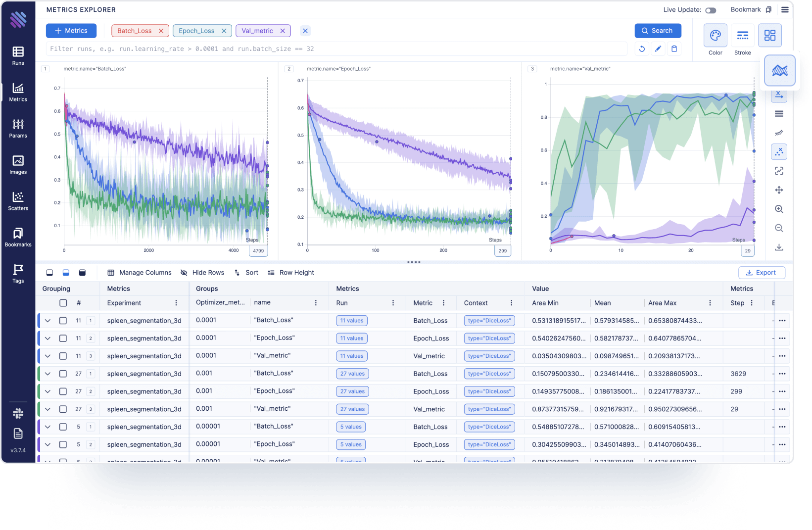Open the Images explorer in sidebar
Screen dimensions: 812x530
pyautogui.click(x=18, y=165)
